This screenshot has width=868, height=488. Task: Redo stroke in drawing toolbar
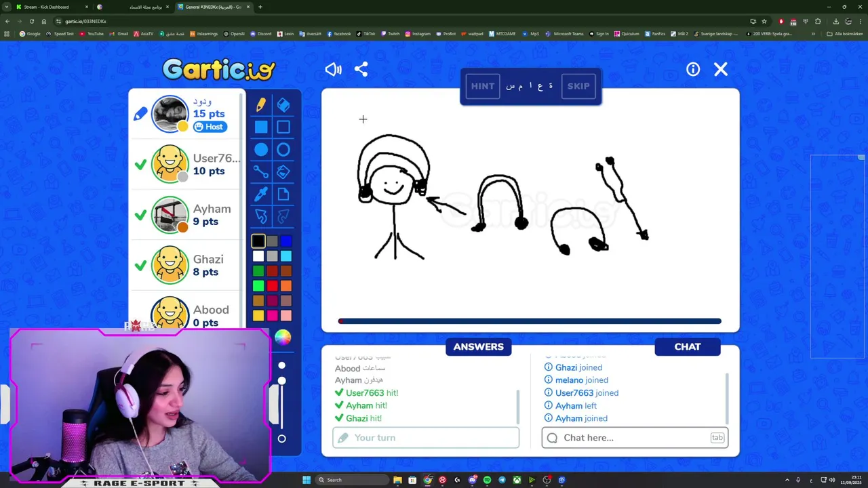point(283,216)
